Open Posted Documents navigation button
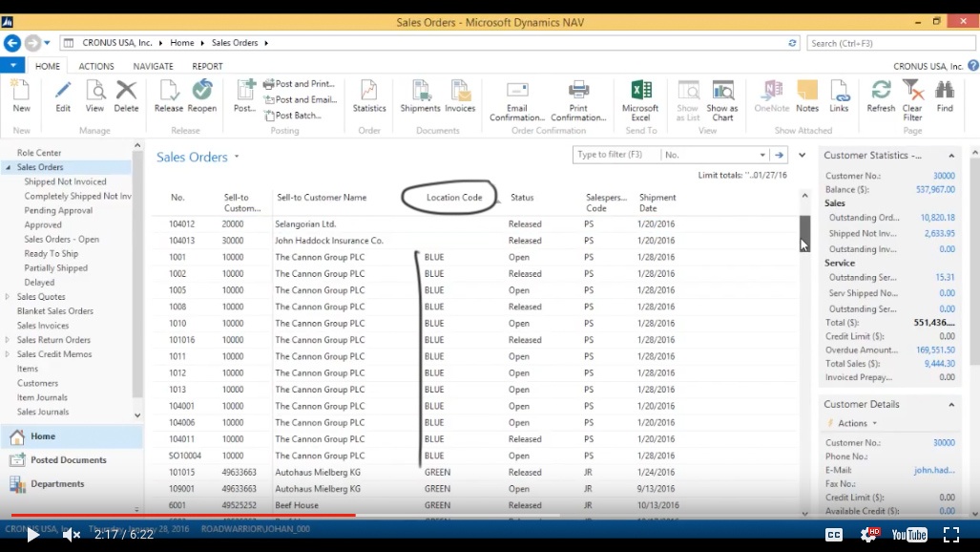Screen dimensions: 980x552 click(70, 460)
